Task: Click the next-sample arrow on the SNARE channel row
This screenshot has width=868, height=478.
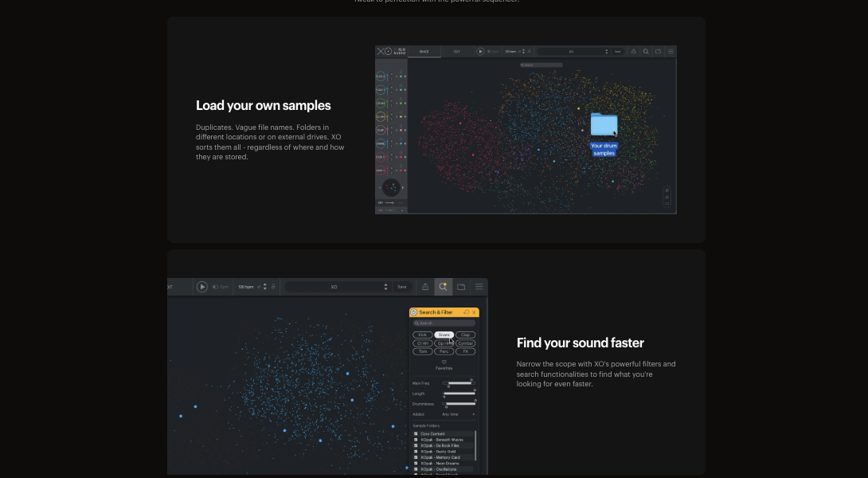Action: (x=405, y=143)
